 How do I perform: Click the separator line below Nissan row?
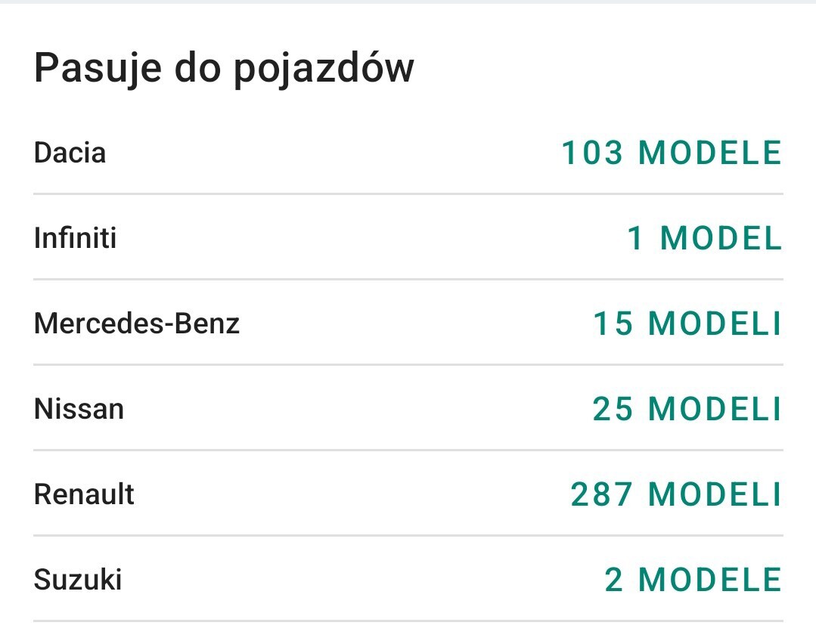[408, 450]
